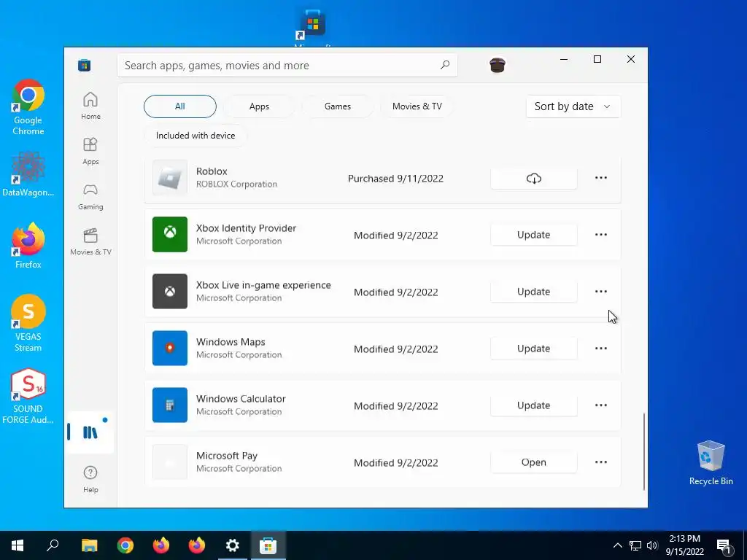
Task: Click the SOUND FORGE Audio desktop shortcut
Action: (x=28, y=396)
